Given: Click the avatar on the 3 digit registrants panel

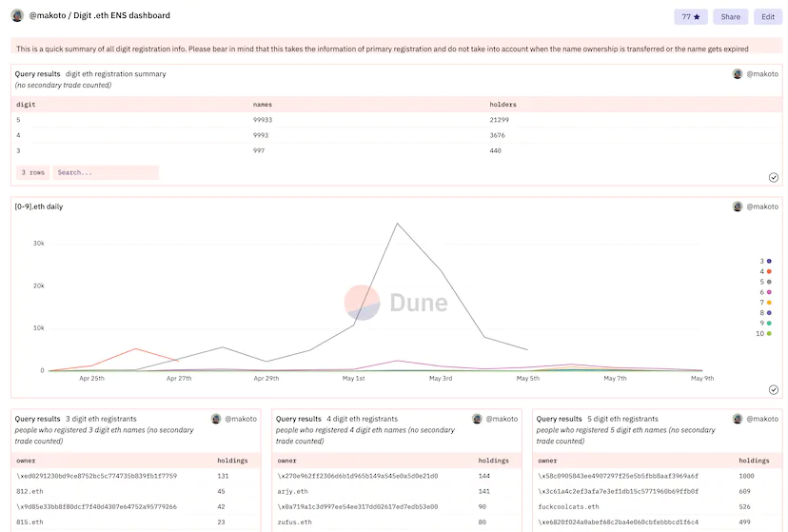Looking at the screenshot, I should tap(216, 419).
